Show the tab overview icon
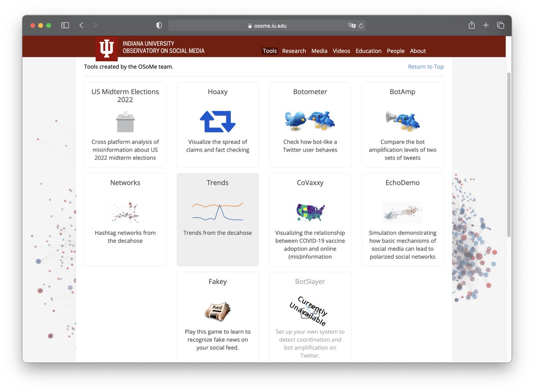The image size is (534, 392). tap(501, 25)
